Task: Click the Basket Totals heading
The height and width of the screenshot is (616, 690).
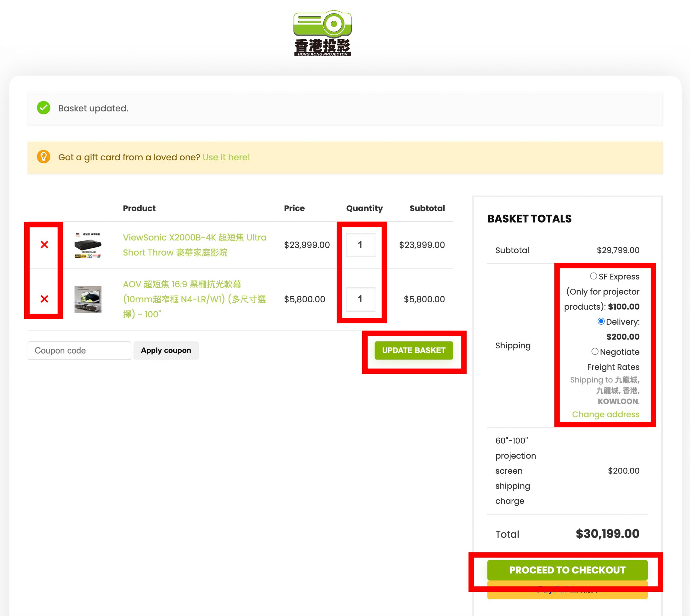Action: [x=530, y=219]
